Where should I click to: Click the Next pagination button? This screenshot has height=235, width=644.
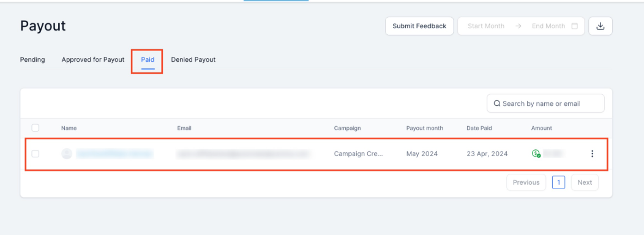(585, 182)
